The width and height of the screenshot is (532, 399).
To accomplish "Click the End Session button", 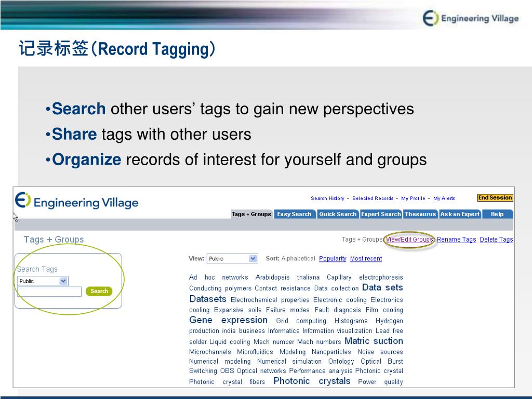I will 495,197.
